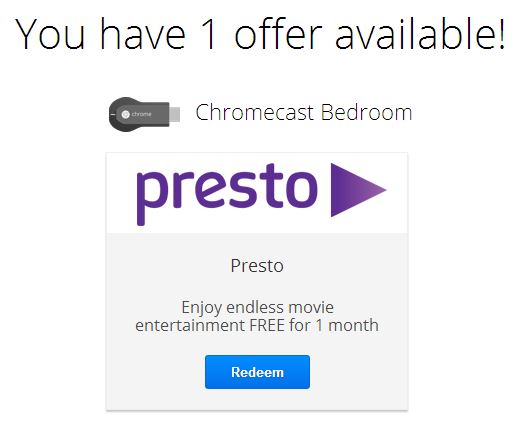Click the purple Presto play triangle
Image resolution: width=529 pixels, height=434 pixels.
358,190
